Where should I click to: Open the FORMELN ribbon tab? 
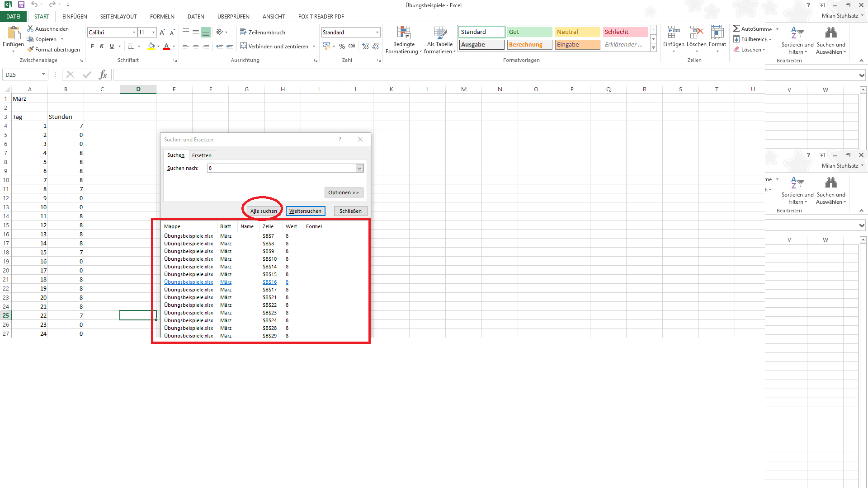[162, 17]
